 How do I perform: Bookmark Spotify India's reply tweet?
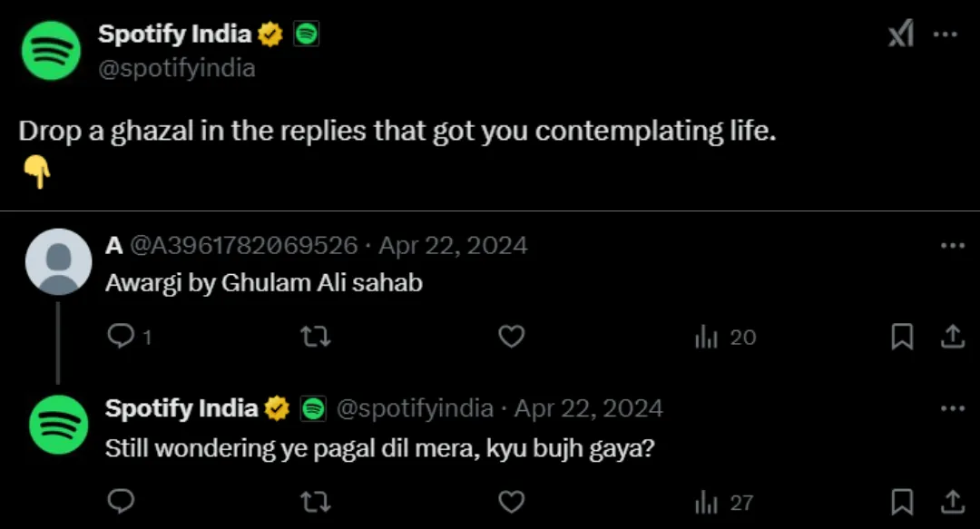tap(902, 502)
